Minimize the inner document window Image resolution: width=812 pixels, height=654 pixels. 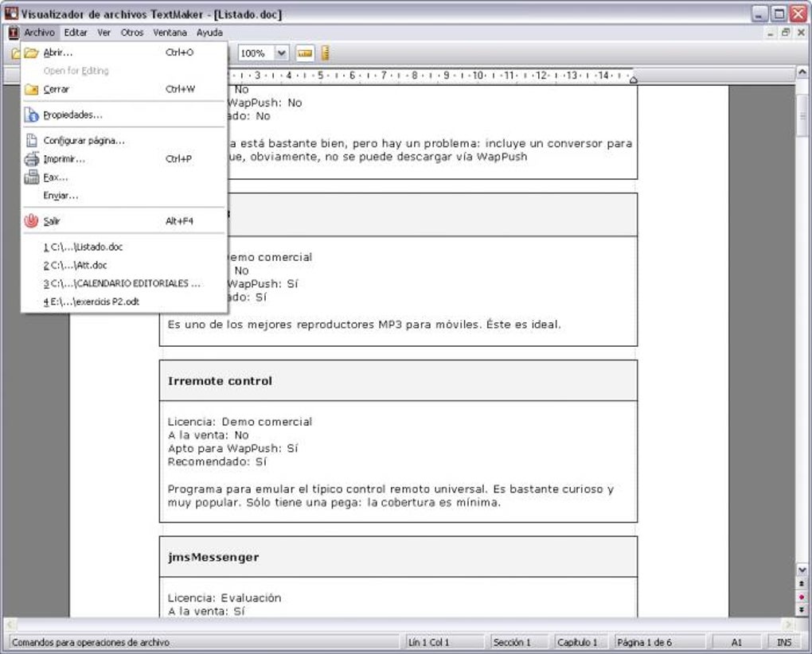(771, 33)
